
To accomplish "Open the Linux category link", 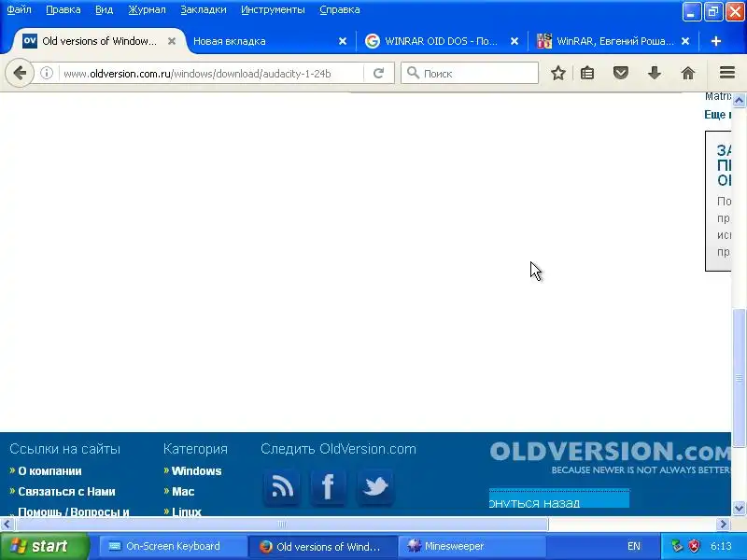I will tap(186, 511).
